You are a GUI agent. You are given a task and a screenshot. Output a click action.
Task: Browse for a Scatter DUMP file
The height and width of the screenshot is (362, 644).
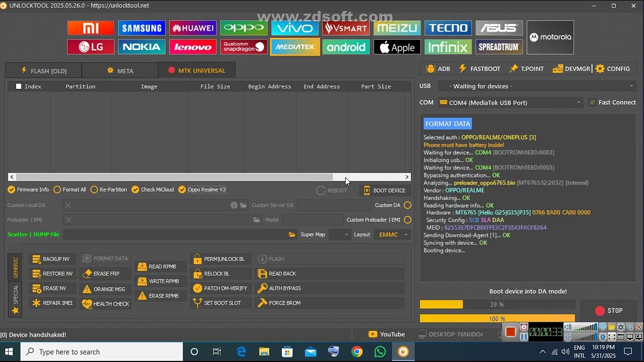click(x=292, y=234)
